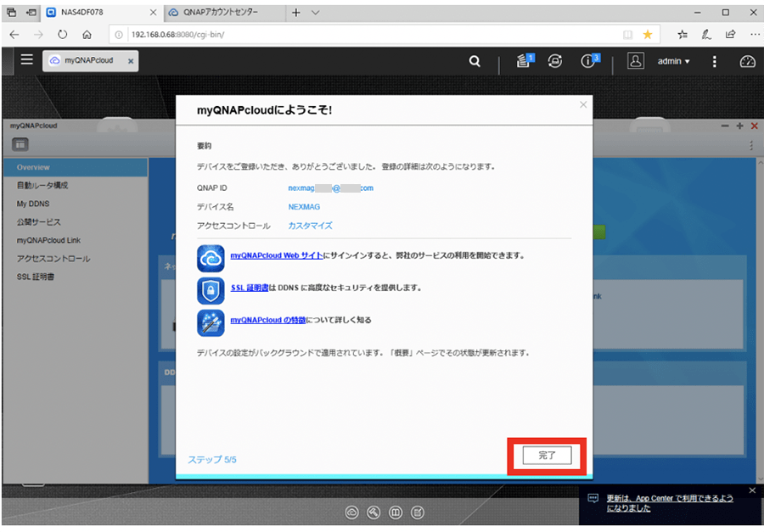The image size is (764, 532).
Task: Close the myQNAPcloud welcome dialog with X
Action: (x=583, y=104)
